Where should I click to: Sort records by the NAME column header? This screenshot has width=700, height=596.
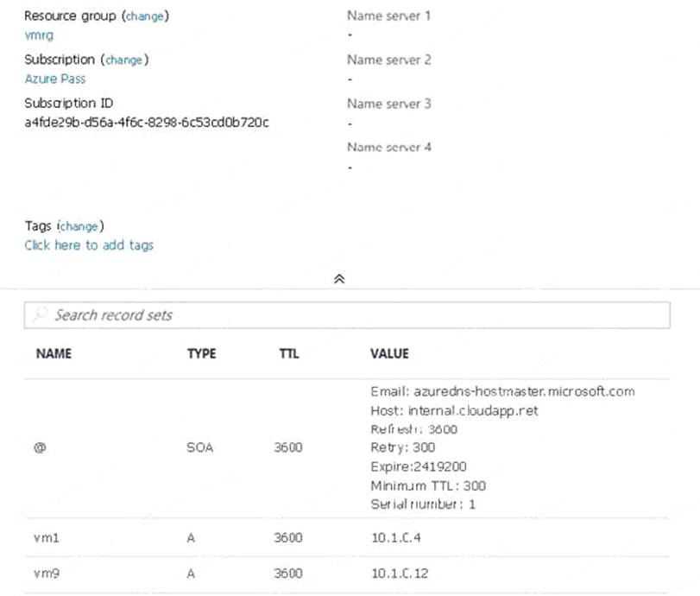click(x=54, y=353)
